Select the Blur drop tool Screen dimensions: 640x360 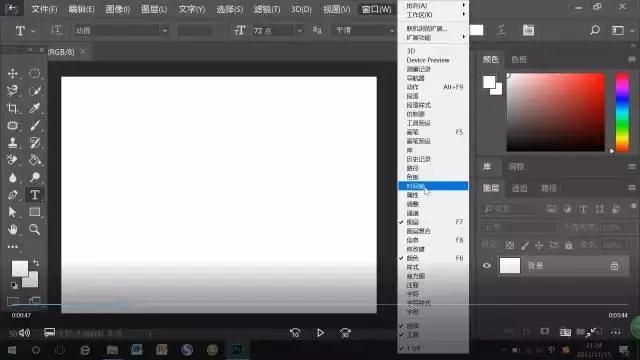pyautogui.click(x=13, y=177)
